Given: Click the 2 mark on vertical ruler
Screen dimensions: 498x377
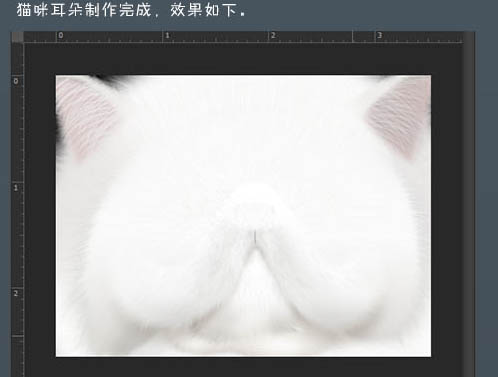Looking at the screenshot, I should pos(16,293).
